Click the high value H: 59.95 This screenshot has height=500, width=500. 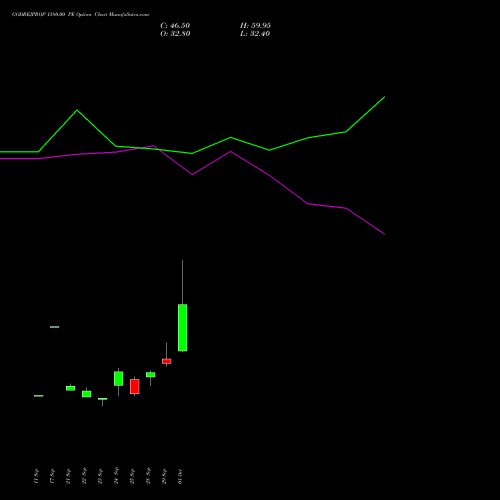pos(255,26)
